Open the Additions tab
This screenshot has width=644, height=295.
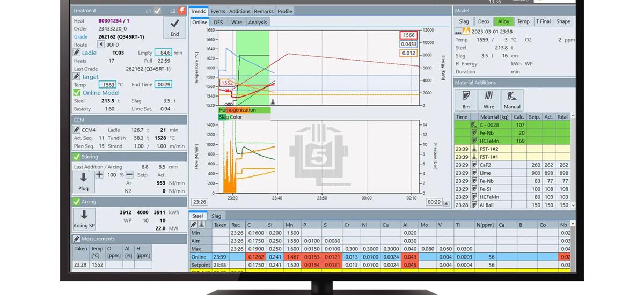(x=239, y=11)
